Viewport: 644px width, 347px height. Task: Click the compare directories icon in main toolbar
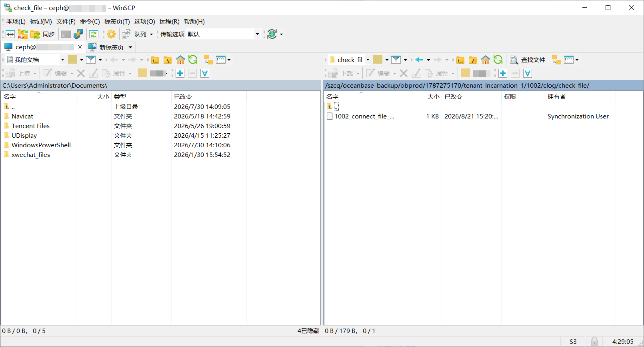[x=10, y=34]
